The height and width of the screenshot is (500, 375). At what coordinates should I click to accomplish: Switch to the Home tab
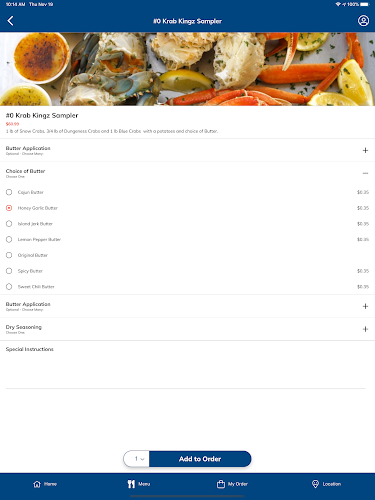45,484
